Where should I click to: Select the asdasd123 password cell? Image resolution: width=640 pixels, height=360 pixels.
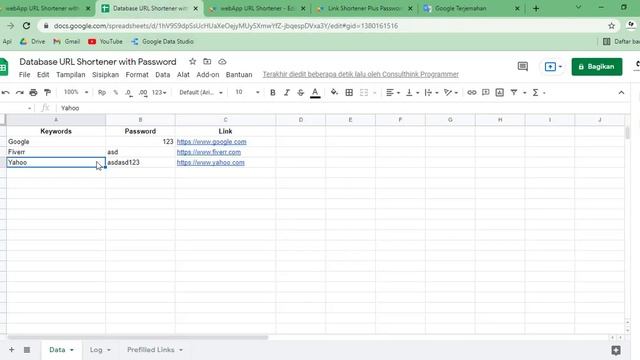pyautogui.click(x=140, y=162)
